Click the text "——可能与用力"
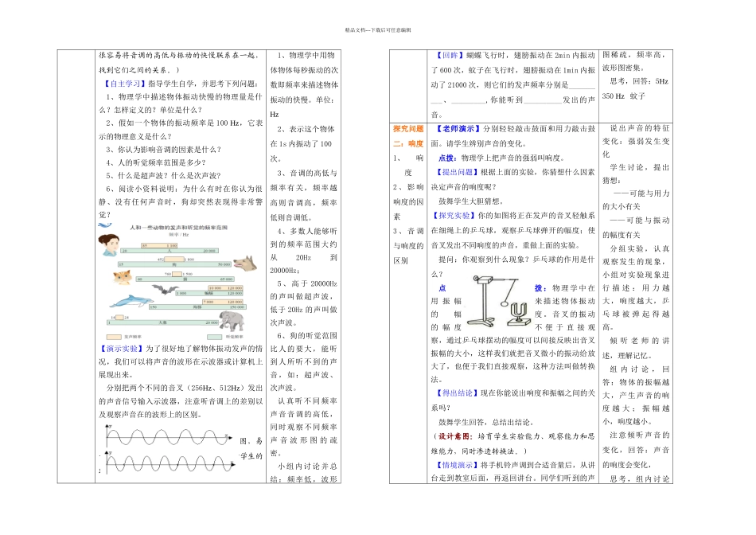 coord(641,193)
